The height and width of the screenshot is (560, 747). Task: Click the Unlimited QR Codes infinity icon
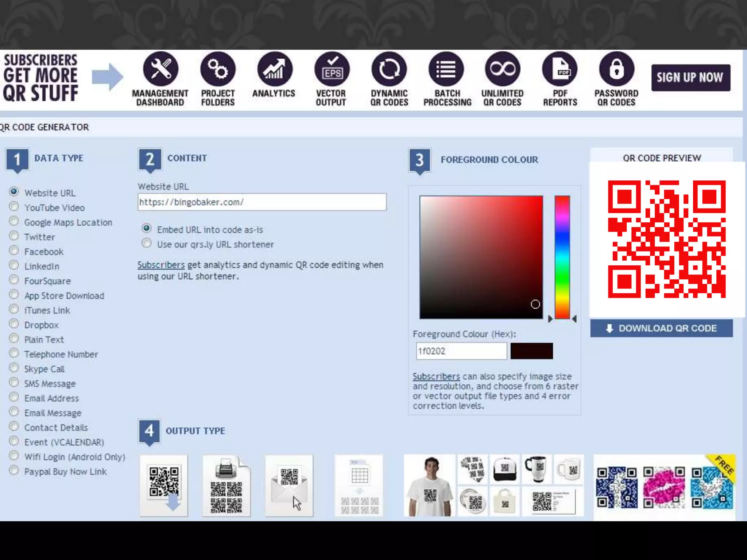[x=503, y=69]
